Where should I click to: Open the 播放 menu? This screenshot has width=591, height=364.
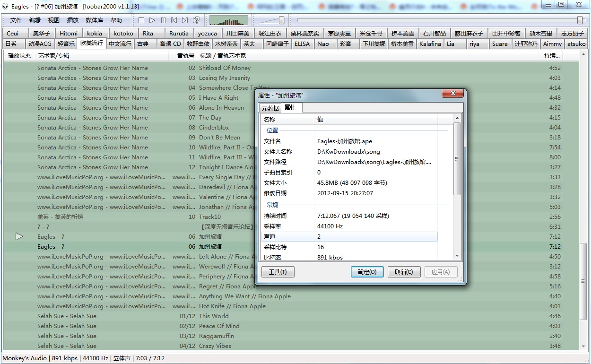click(x=73, y=20)
